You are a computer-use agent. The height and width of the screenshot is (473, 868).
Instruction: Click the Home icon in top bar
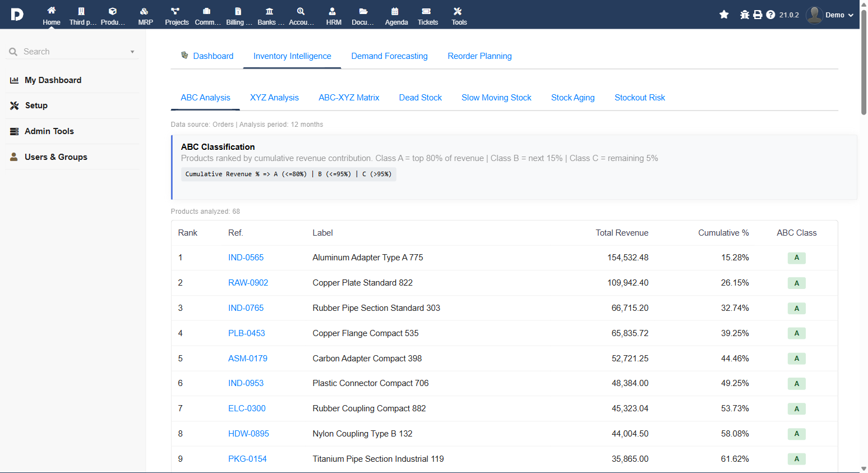[x=51, y=11]
